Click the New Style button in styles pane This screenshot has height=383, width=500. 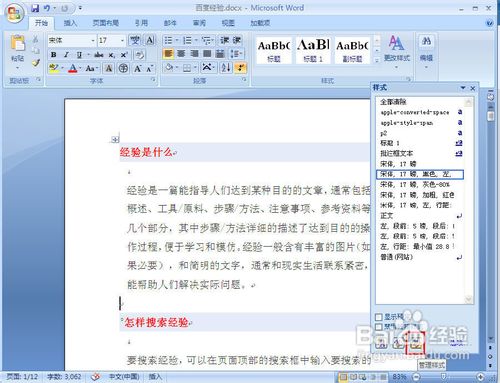coord(381,344)
